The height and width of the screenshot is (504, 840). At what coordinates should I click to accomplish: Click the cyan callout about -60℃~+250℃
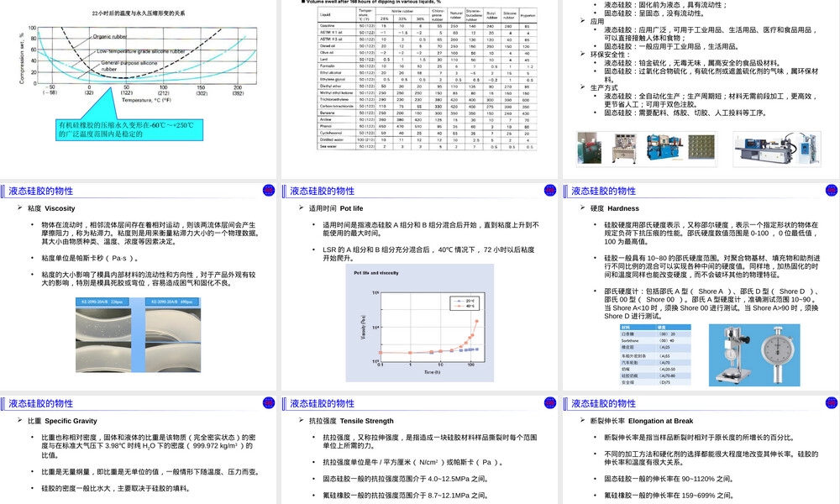[x=129, y=129]
